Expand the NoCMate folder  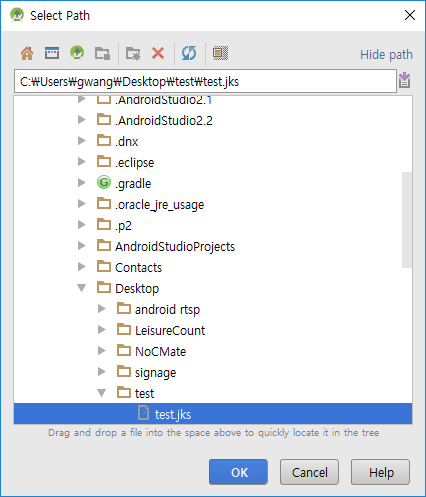(x=101, y=351)
